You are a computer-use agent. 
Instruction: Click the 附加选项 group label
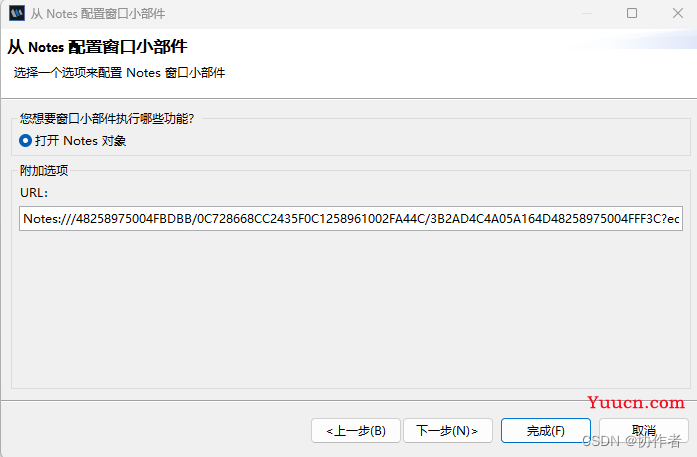(44, 170)
